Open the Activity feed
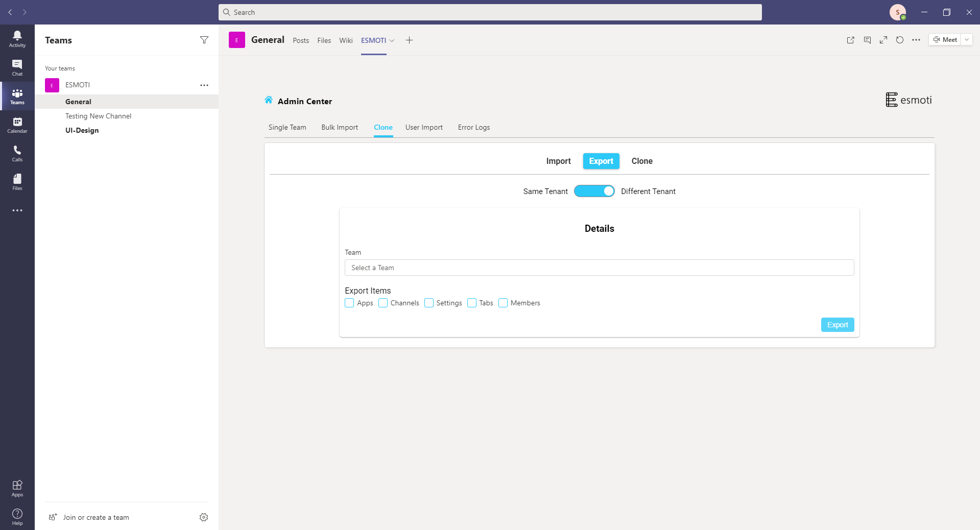 [x=17, y=39]
